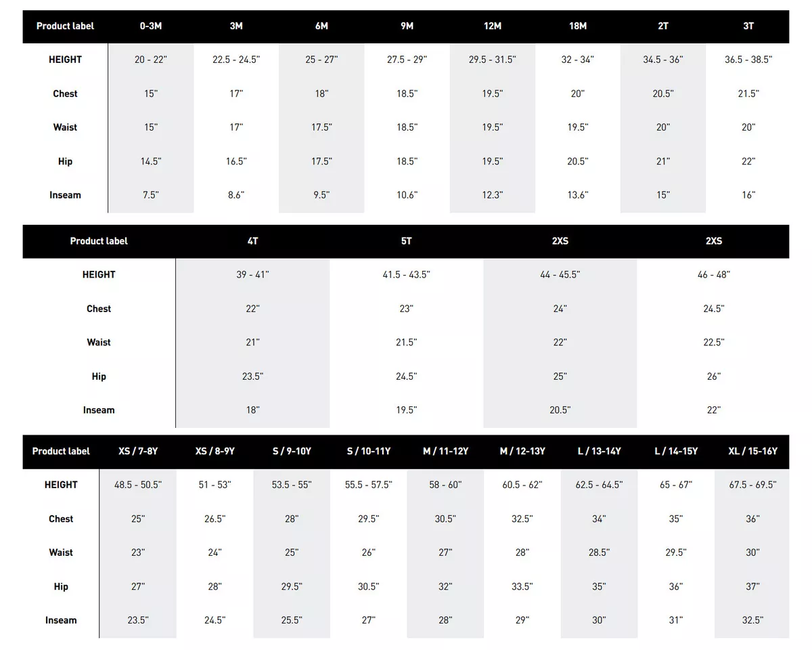Click the 23.5" hip value under 4T
The height and width of the screenshot is (650, 812).
point(252,376)
